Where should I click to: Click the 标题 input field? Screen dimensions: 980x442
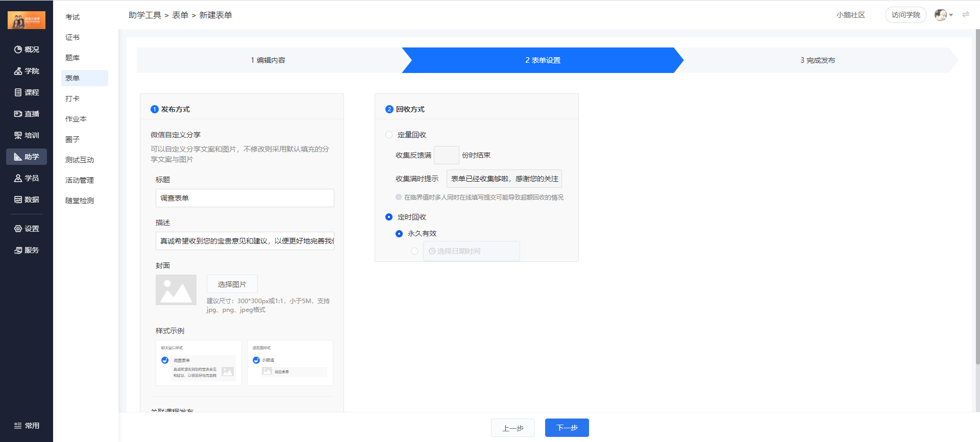click(244, 198)
